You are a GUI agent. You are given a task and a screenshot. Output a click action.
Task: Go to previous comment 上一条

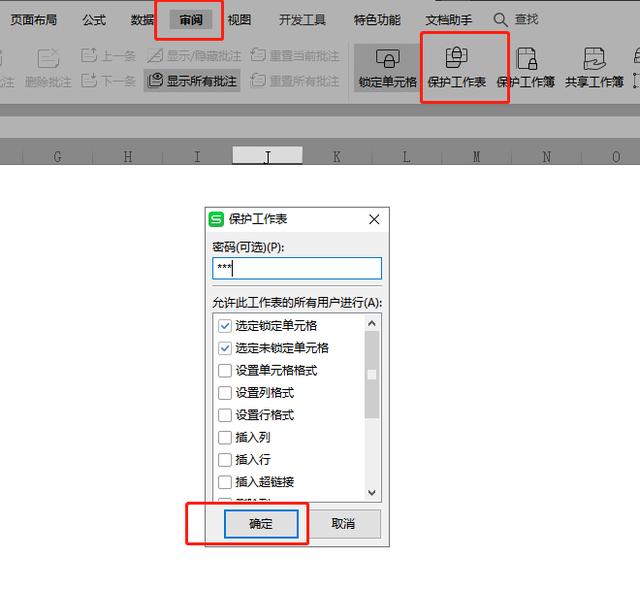tap(108, 55)
